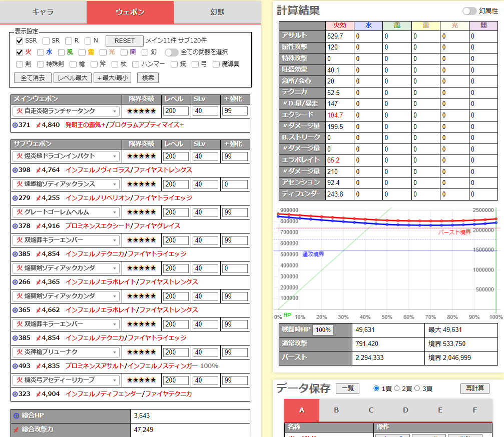Click the 総合HP plus icon
This screenshot has width=504, height=437.
(16, 415)
